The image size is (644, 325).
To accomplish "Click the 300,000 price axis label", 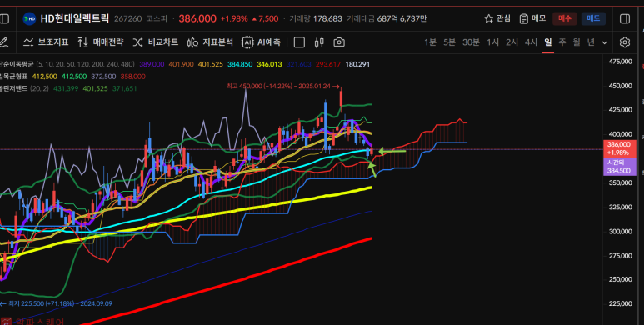I will tap(620, 232).
